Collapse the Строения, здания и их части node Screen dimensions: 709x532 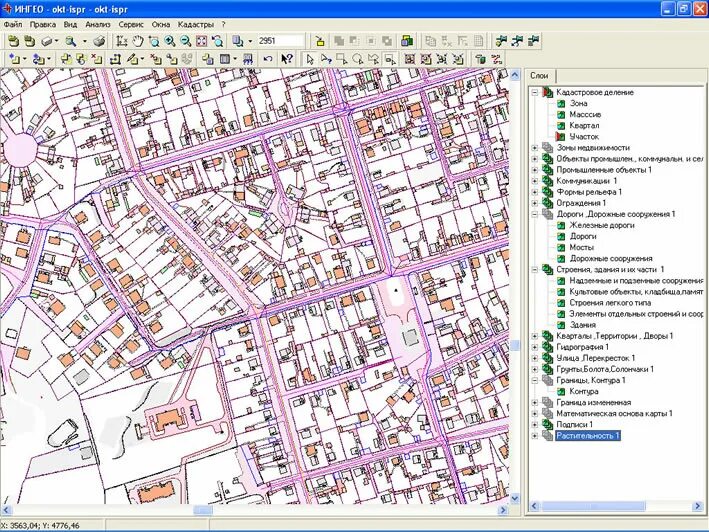click(535, 269)
